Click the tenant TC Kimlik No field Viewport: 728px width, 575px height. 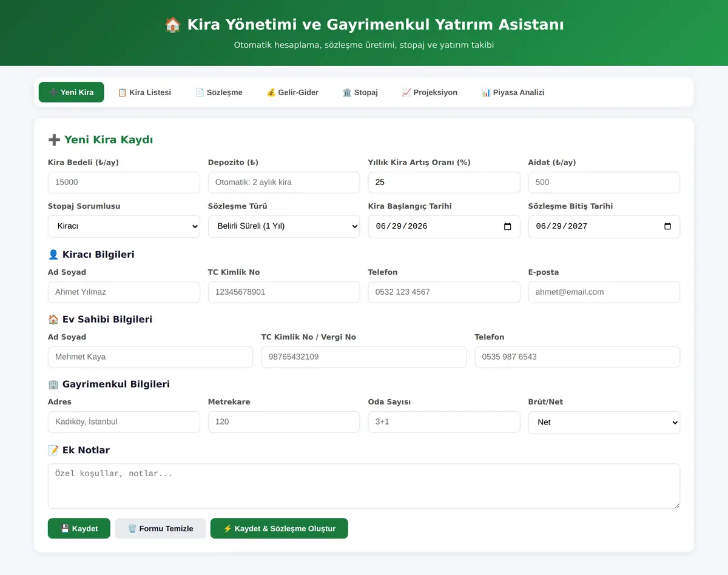click(284, 292)
